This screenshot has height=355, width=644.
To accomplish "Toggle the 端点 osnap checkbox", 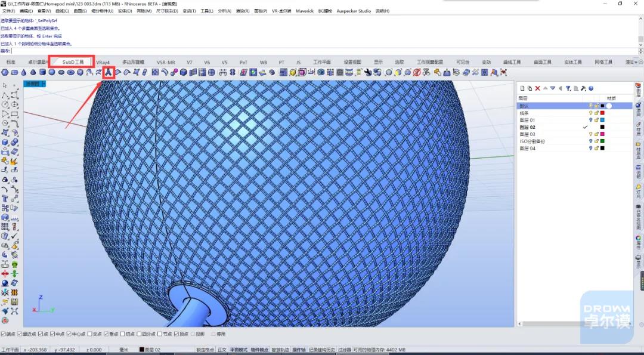I will click(4, 334).
